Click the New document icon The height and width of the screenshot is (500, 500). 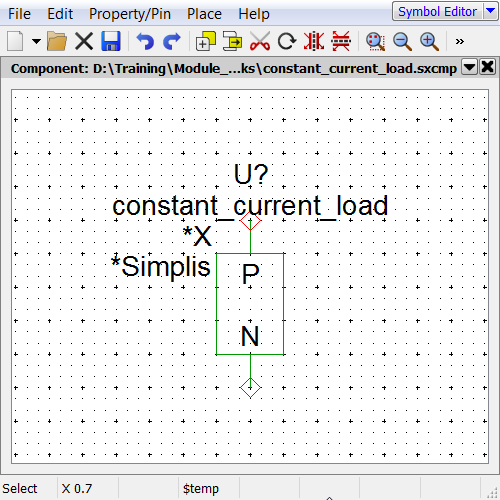coord(15,41)
